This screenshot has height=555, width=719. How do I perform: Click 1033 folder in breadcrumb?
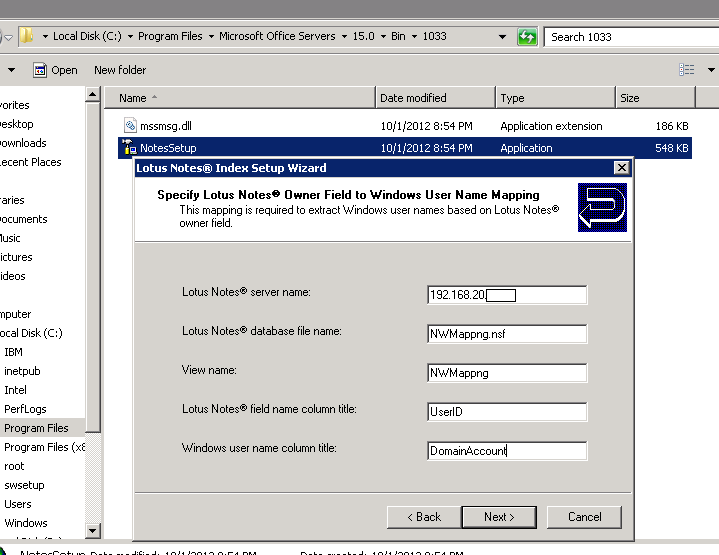tap(434, 36)
